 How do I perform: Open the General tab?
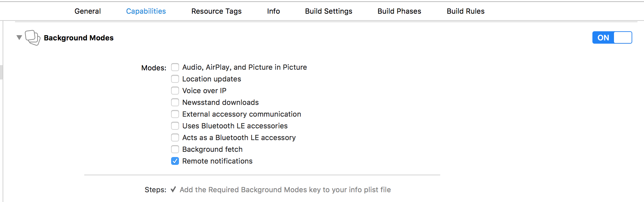tap(88, 11)
